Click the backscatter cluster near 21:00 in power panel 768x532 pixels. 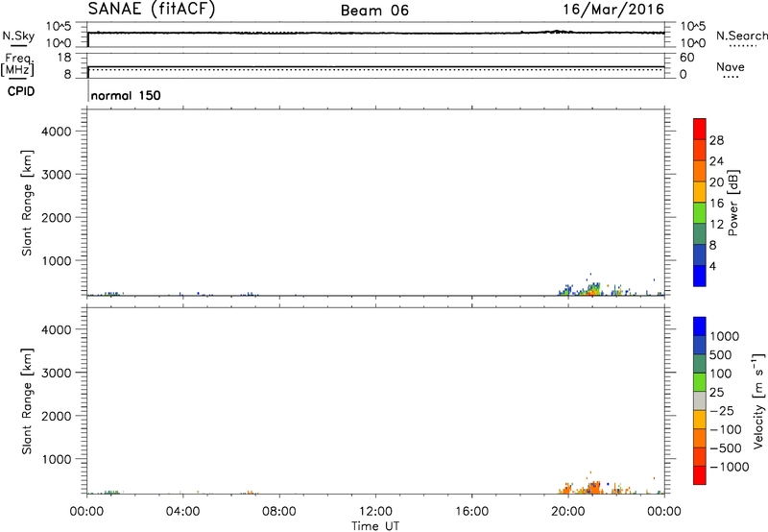click(591, 289)
